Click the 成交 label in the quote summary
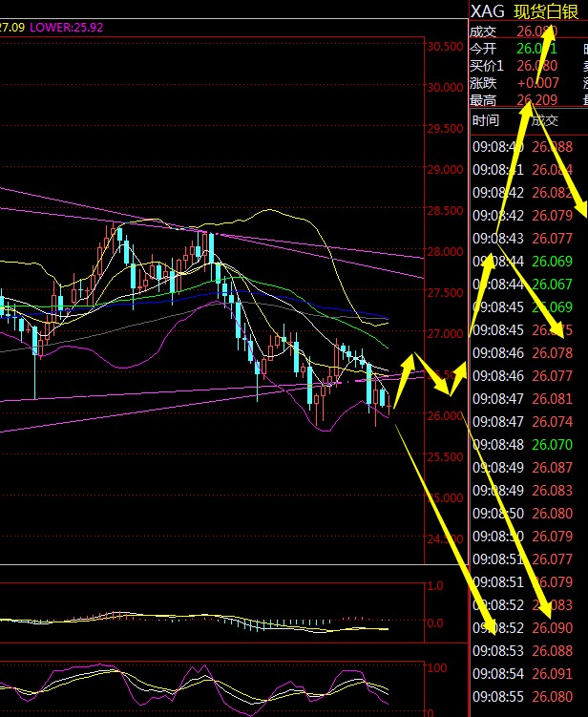Screen dimensions: 588x717 pyautogui.click(x=483, y=32)
